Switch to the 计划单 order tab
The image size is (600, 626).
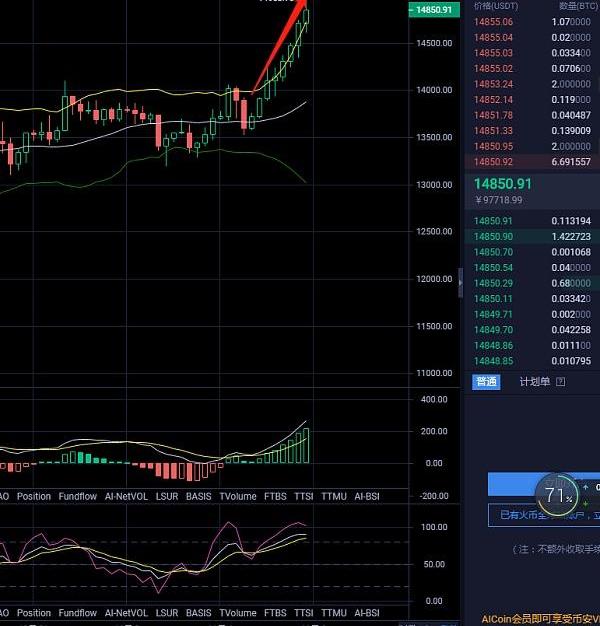(x=535, y=381)
